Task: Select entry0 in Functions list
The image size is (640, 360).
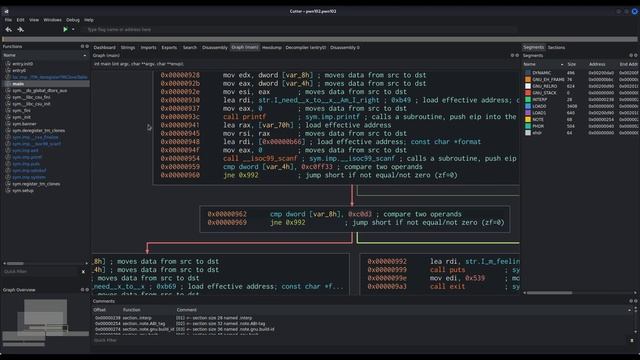Action: click(19, 70)
